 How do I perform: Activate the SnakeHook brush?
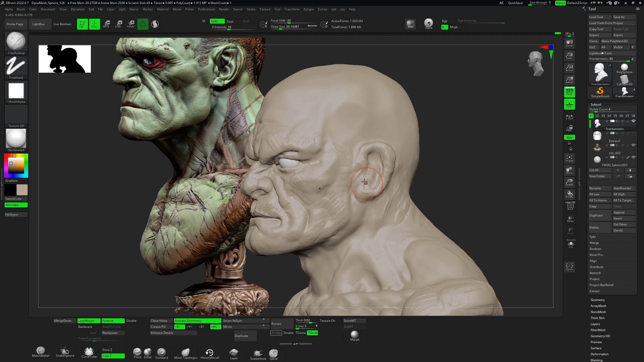click(x=258, y=353)
